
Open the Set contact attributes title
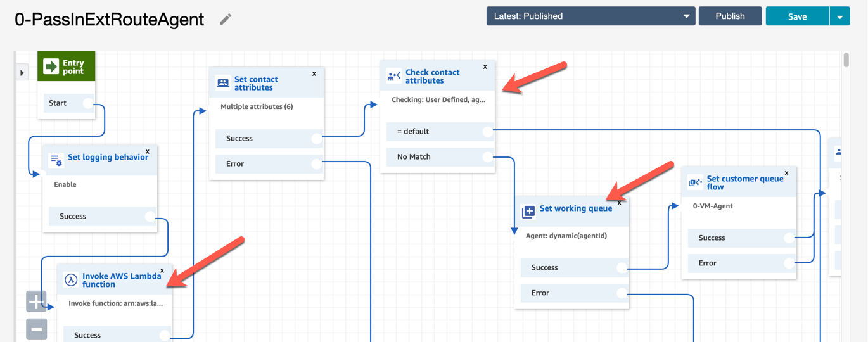(256, 83)
